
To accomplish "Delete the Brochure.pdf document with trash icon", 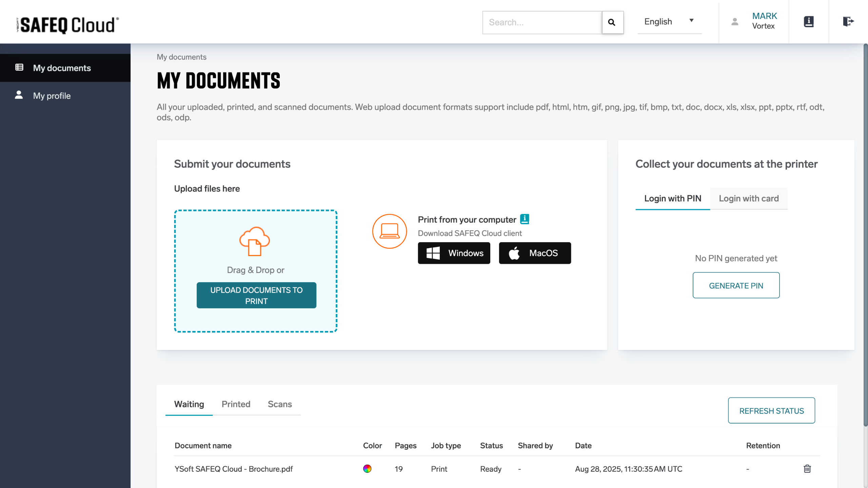I will pyautogui.click(x=807, y=469).
